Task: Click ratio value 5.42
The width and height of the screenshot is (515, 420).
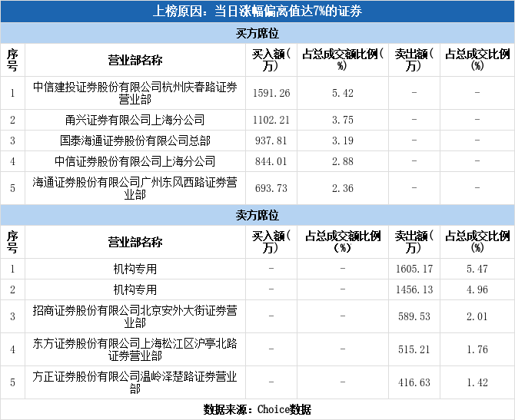Action: coord(343,93)
